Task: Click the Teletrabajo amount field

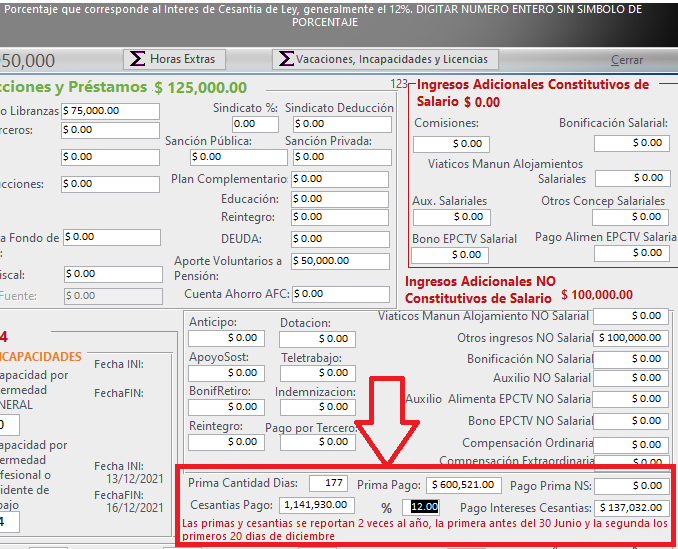Action: (316, 374)
